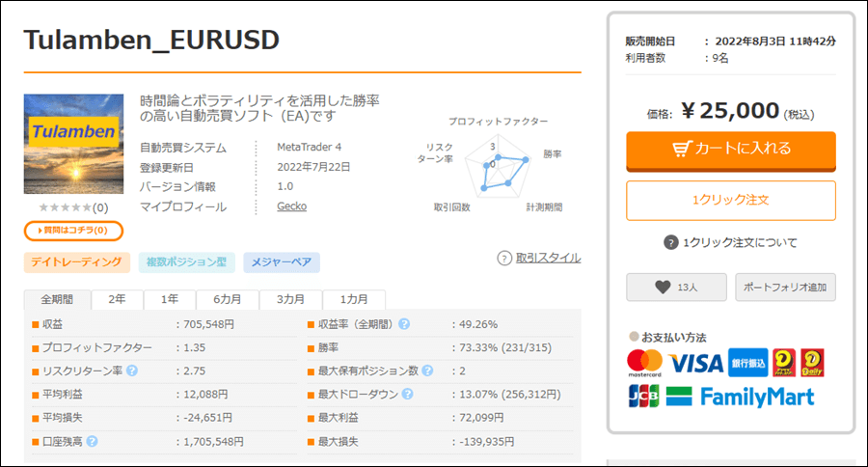Click the 49.26% return rate value

[478, 324]
